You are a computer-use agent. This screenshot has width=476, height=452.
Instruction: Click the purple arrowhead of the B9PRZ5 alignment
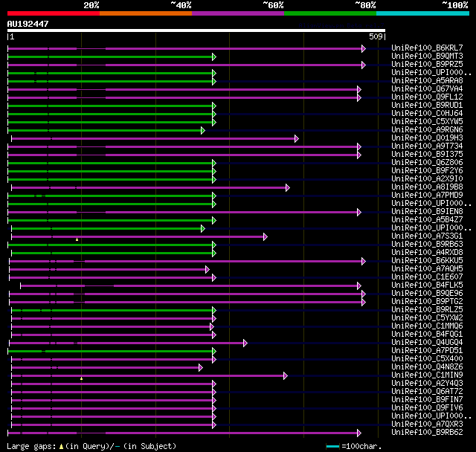(364, 65)
